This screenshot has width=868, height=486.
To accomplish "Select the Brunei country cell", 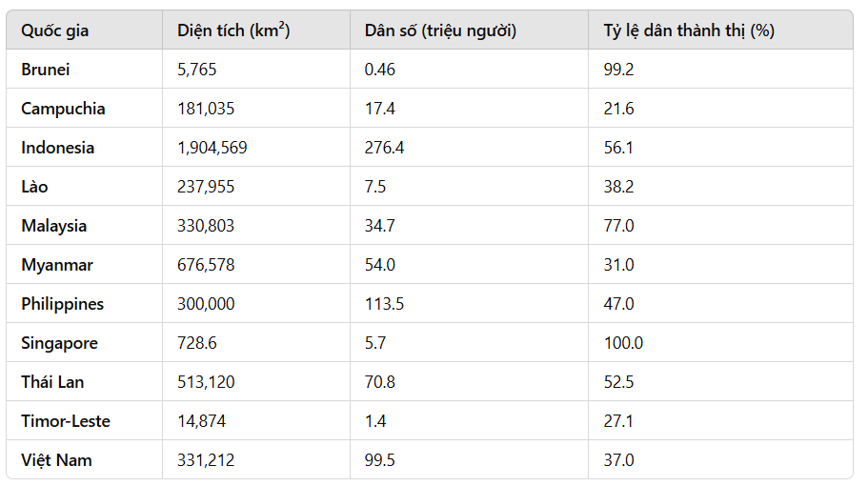I will click(x=46, y=70).
